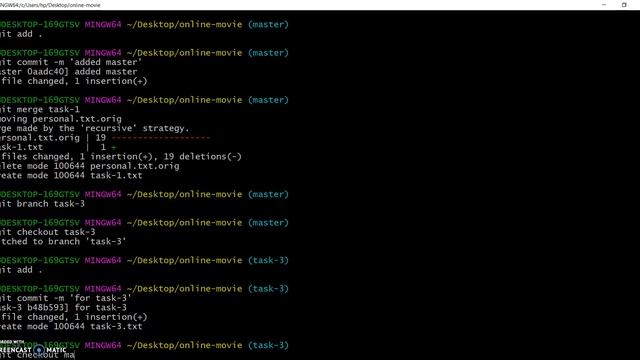Click the 'personal.txt.orig | 19' diffstat line
The image size is (640, 360).
tap(105, 138)
